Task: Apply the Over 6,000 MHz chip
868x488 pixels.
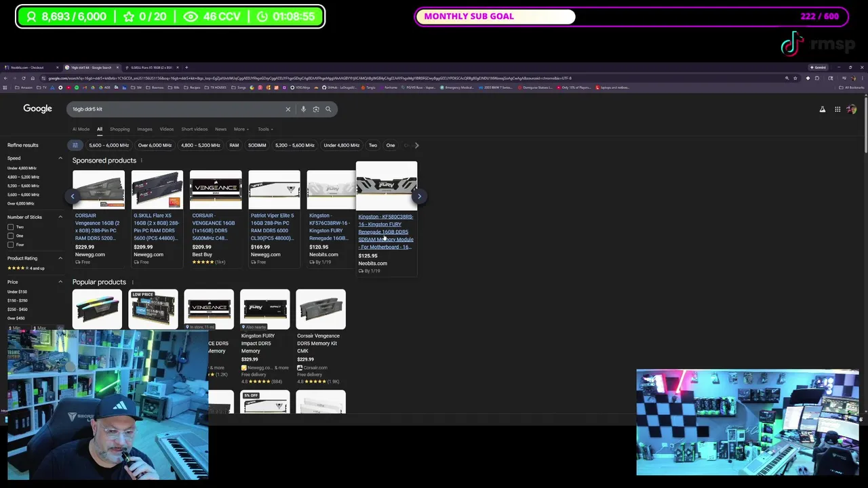Action: pos(155,145)
